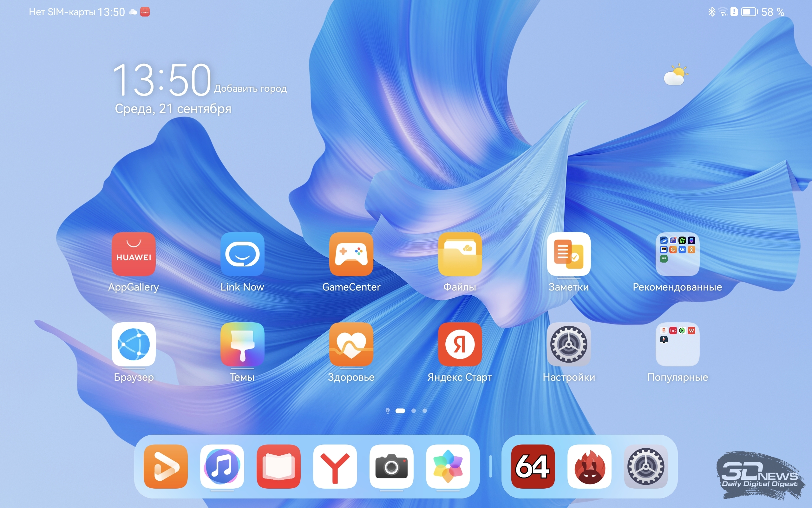Launch AnTuTu Benchmark from the dock
Viewport: 812px width, 508px height.
coord(589,466)
